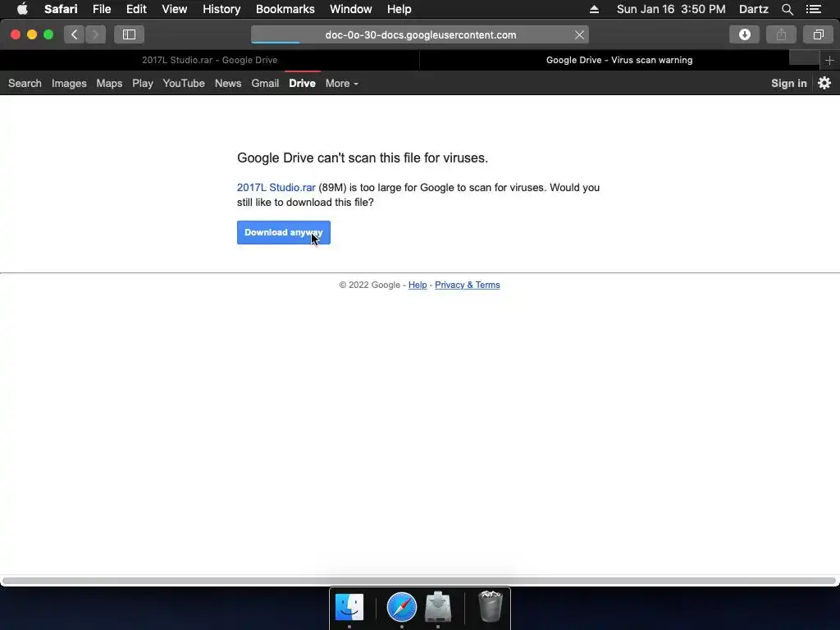The width and height of the screenshot is (840, 630).
Task: Open the History menu
Action: click(x=221, y=9)
